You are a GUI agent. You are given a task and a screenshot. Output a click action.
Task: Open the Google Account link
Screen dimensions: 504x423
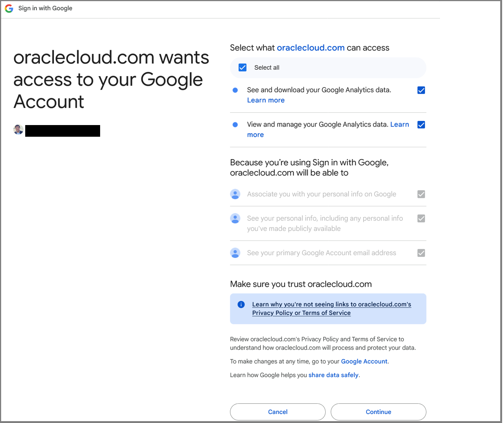pos(364,361)
